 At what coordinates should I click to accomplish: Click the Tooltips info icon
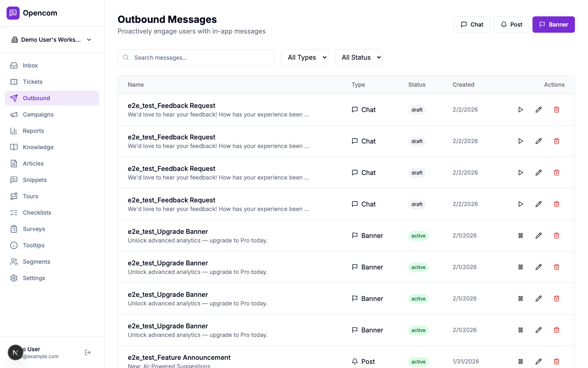click(13, 245)
